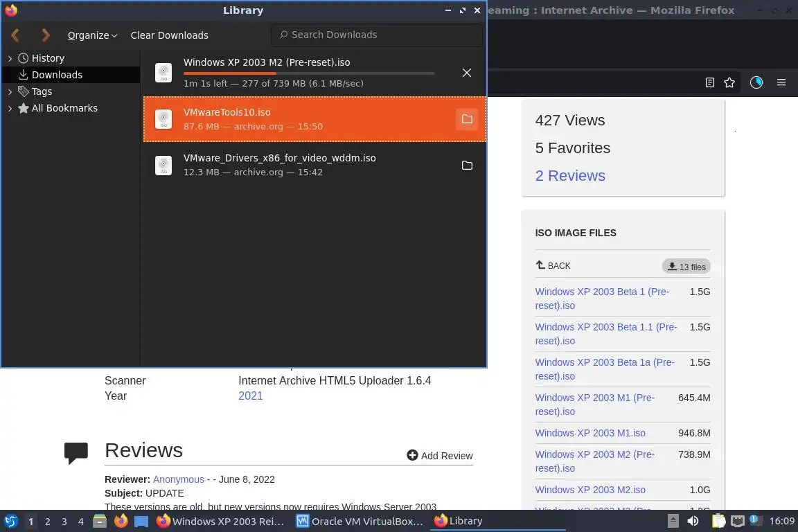Screen dimensions: 798x532
Task: Expand the All Bookmarks tree node
Action: pyautogui.click(x=10, y=109)
